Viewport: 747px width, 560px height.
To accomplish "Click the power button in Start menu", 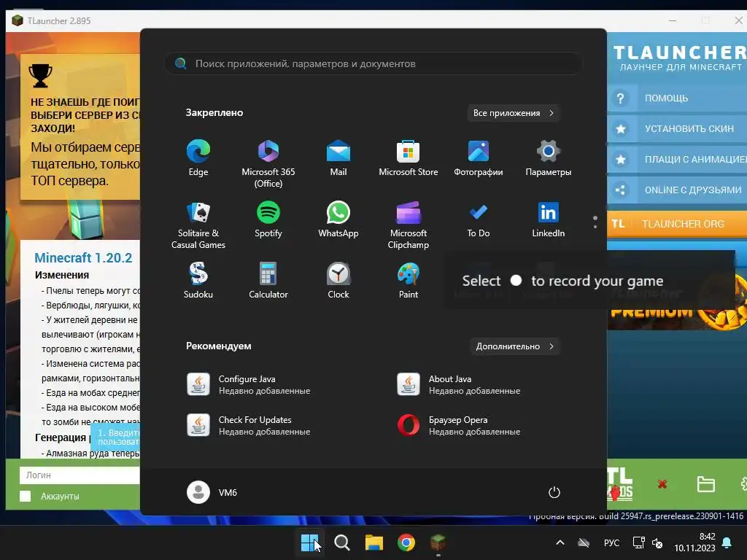I will pyautogui.click(x=554, y=492).
